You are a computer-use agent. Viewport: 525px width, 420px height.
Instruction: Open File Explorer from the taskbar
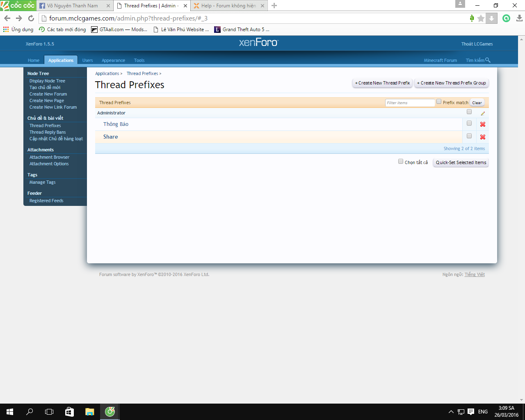click(89, 412)
